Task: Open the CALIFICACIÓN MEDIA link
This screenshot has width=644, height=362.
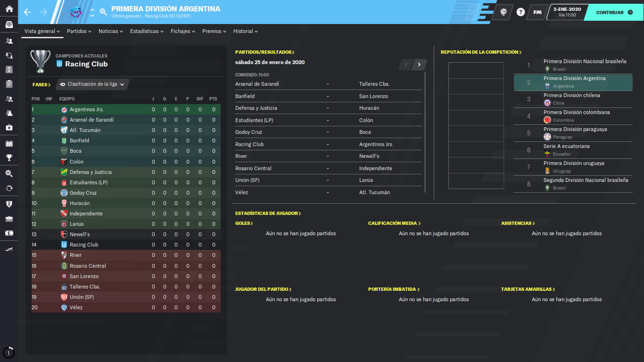Action: click(x=394, y=223)
